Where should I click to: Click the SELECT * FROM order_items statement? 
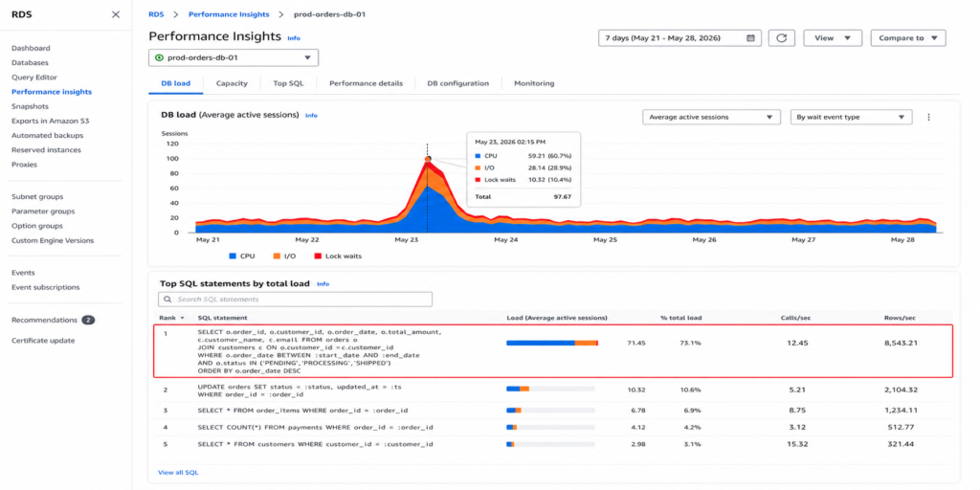(x=303, y=410)
